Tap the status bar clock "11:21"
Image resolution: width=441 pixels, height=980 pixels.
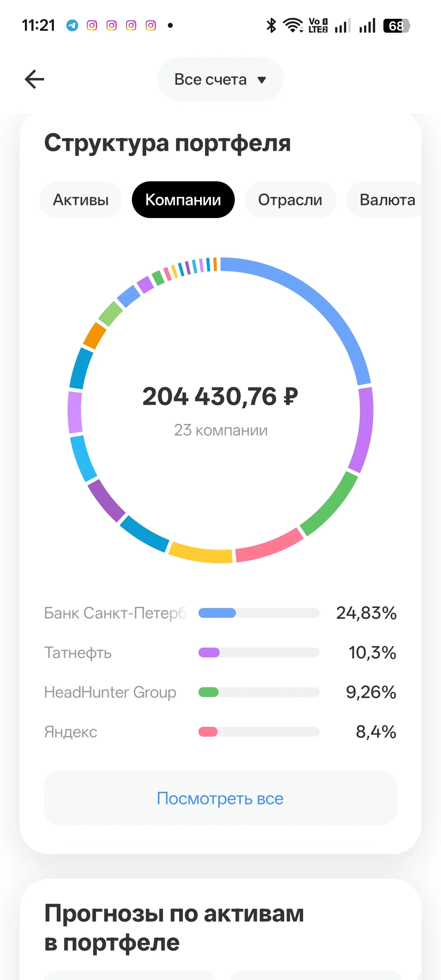click(x=38, y=25)
